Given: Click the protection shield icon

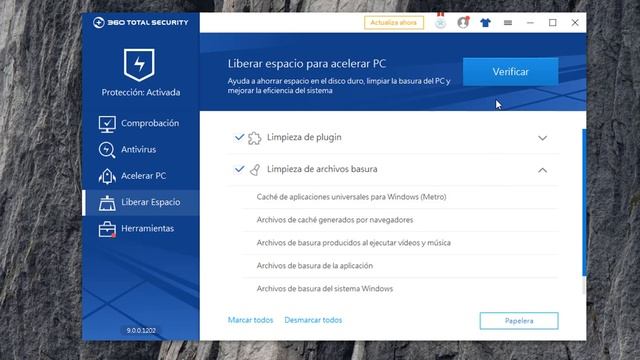Looking at the screenshot, I should click(x=139, y=64).
